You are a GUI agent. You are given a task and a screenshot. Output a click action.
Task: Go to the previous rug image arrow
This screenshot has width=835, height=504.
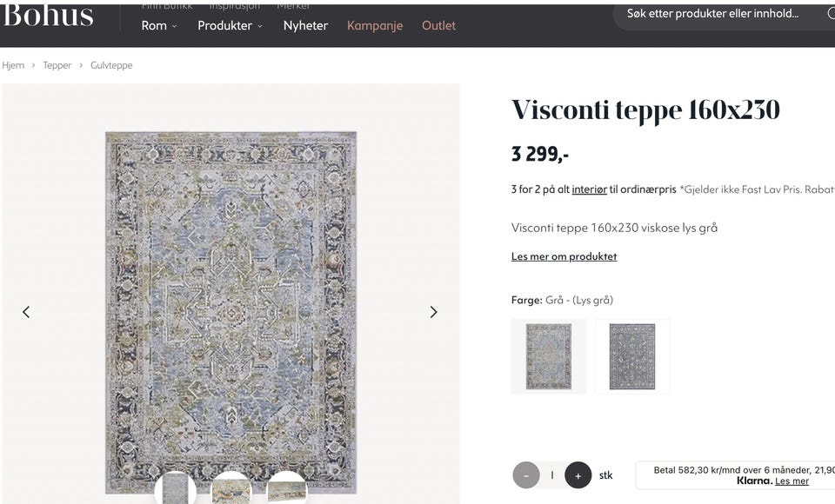pyautogui.click(x=26, y=313)
